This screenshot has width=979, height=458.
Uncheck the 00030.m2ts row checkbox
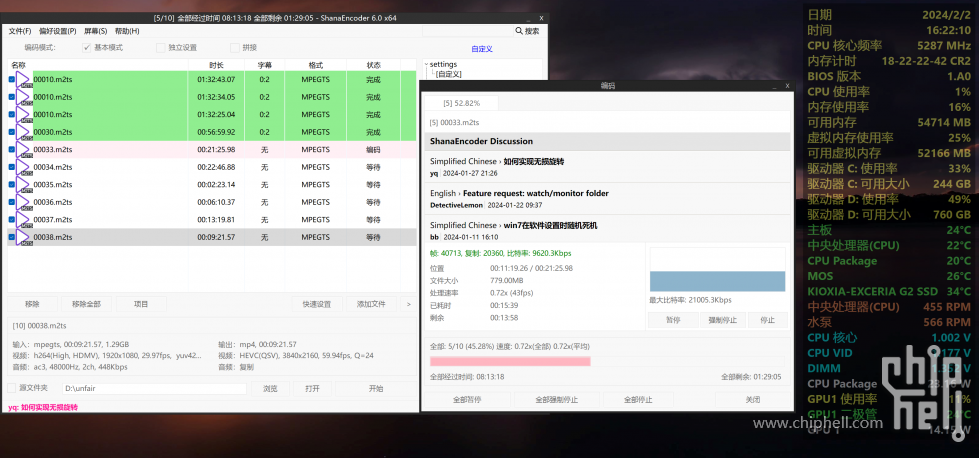click(12, 132)
